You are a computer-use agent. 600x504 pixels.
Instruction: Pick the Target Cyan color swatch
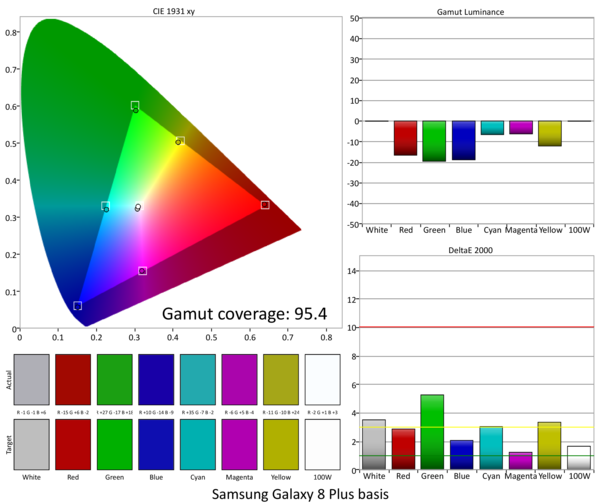(x=198, y=444)
